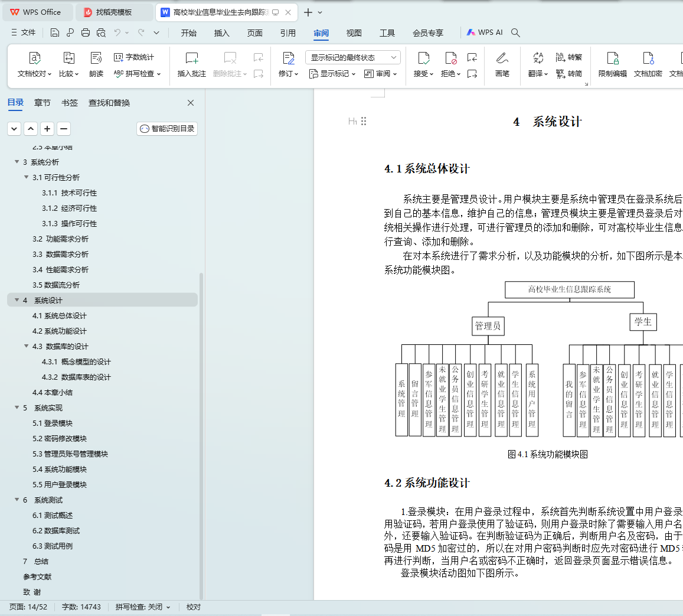The width and height of the screenshot is (683, 616).
Task: Click the search magnifier icon
Action: pos(515,32)
